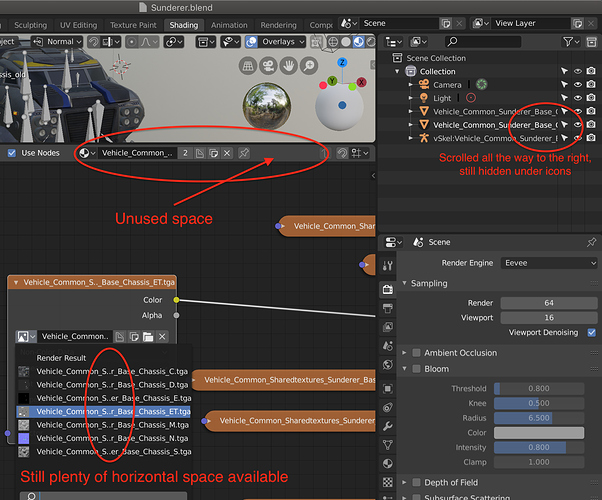Disable rendering of the Camera object

pyautogui.click(x=591, y=84)
